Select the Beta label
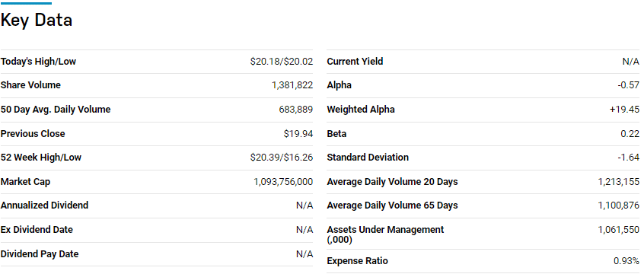The height and width of the screenshot is (274, 644). 336,134
